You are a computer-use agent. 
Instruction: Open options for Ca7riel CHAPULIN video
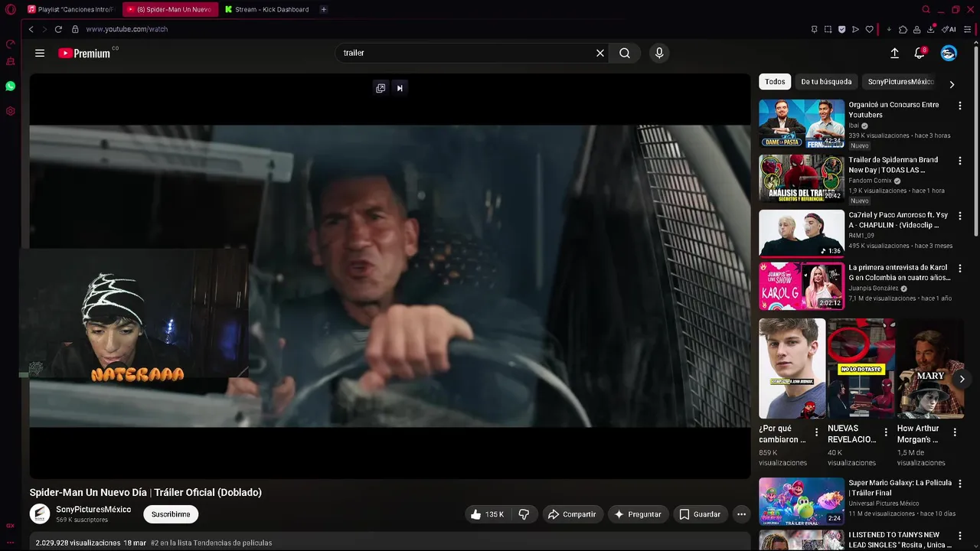click(x=960, y=217)
